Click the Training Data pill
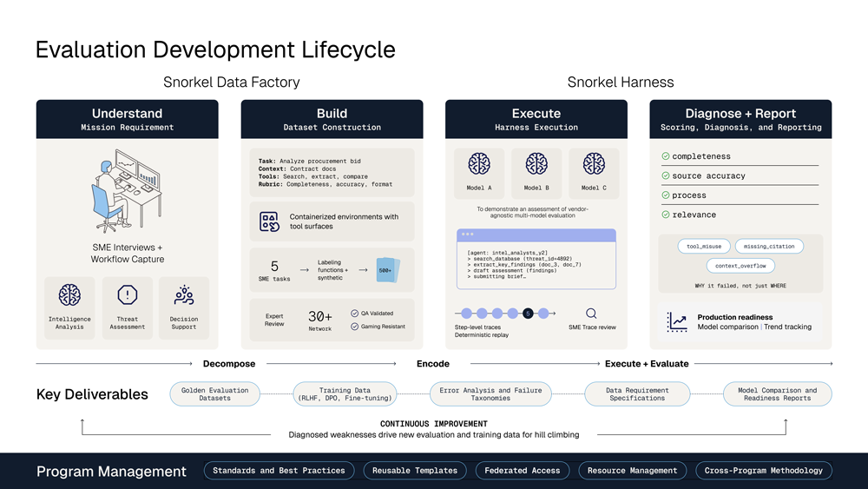 345,393
